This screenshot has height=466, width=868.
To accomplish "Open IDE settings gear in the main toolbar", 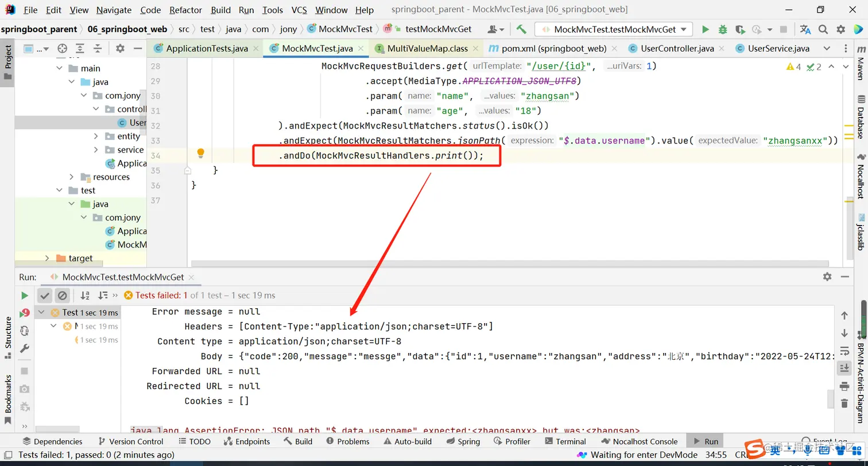I will [x=841, y=29].
